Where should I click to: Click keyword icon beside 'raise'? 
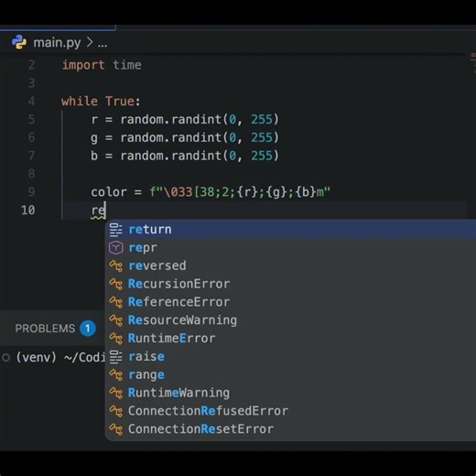[116, 357]
